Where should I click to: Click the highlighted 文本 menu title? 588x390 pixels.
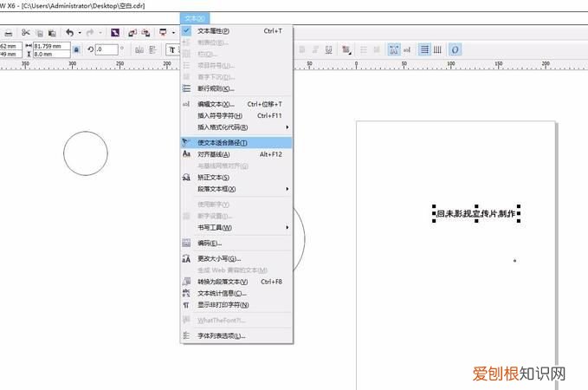195,18
